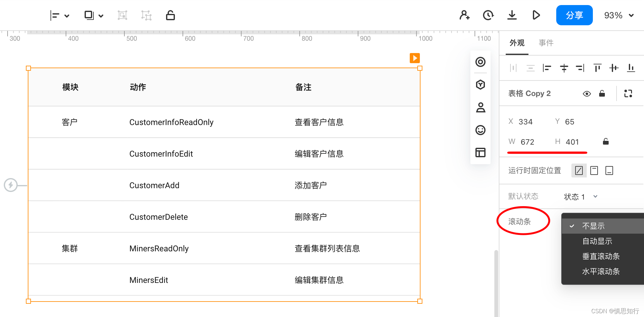Screen dimensions: 644x317
Task: Open the version history clock icon
Action: pos(488,15)
